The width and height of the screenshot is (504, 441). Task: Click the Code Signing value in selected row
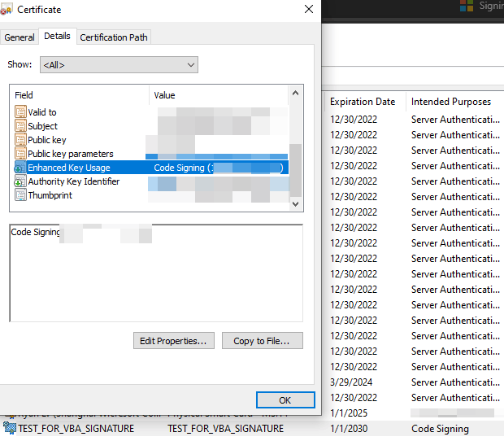218,168
